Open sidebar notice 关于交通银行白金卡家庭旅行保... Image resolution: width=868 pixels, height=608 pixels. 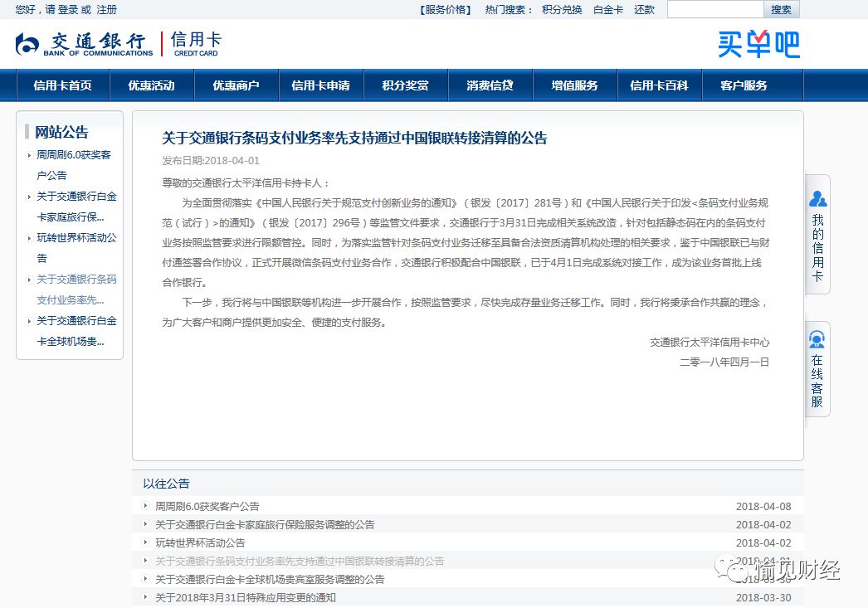pos(76,207)
